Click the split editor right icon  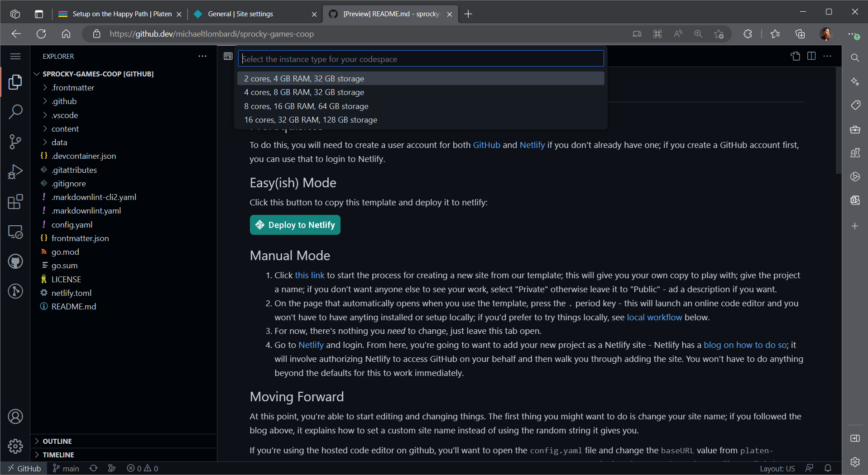pos(811,56)
